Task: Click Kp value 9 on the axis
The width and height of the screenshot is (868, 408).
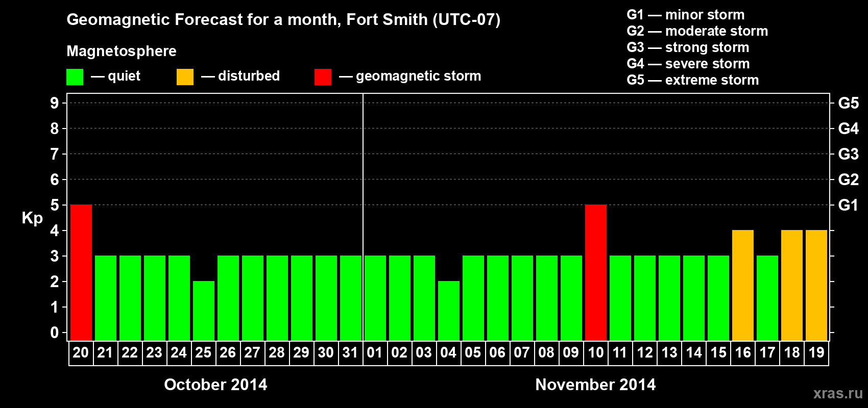Action: point(55,103)
